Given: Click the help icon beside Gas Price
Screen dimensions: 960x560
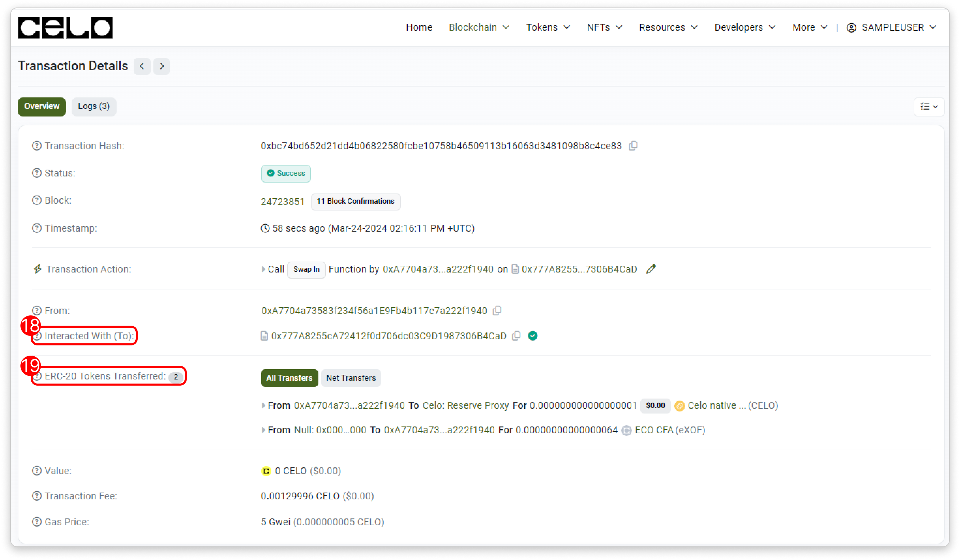Looking at the screenshot, I should click(36, 522).
